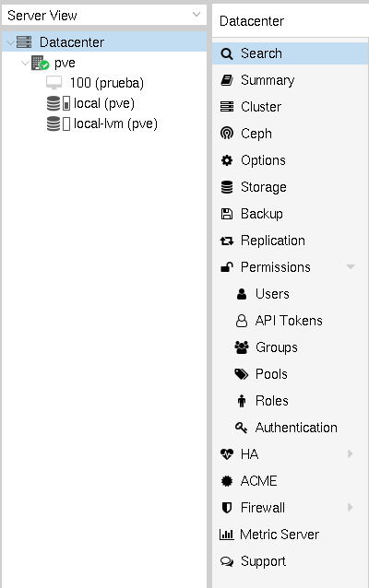The height and width of the screenshot is (588, 369).
Task: Collapse the Permissions submenu arrow
Action: pyautogui.click(x=351, y=267)
